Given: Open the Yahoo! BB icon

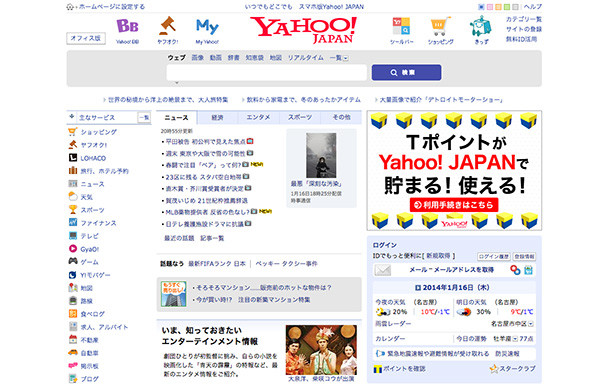Looking at the screenshot, I should tap(127, 26).
